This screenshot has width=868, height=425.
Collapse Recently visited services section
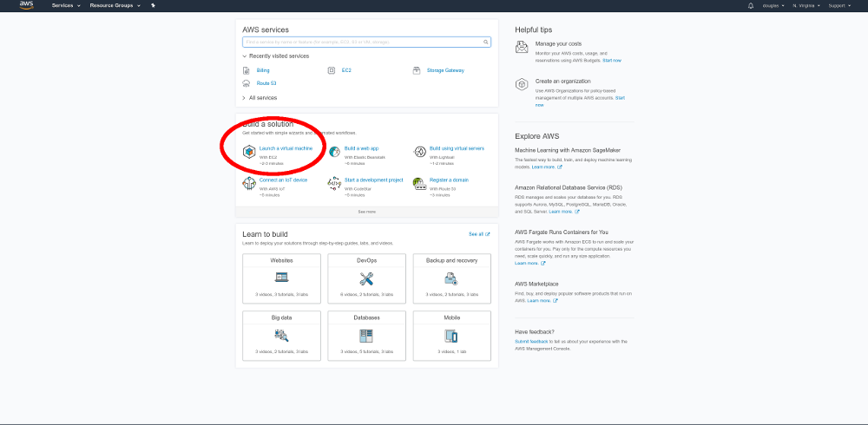coord(276,56)
